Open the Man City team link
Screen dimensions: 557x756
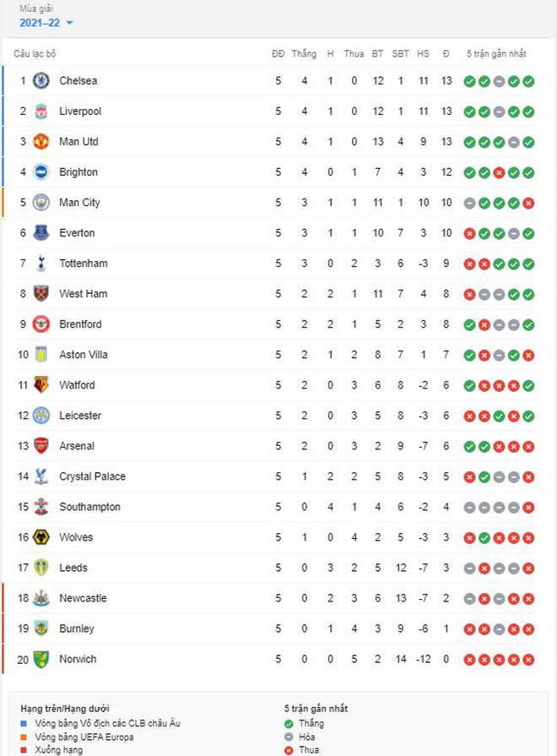tap(79, 203)
